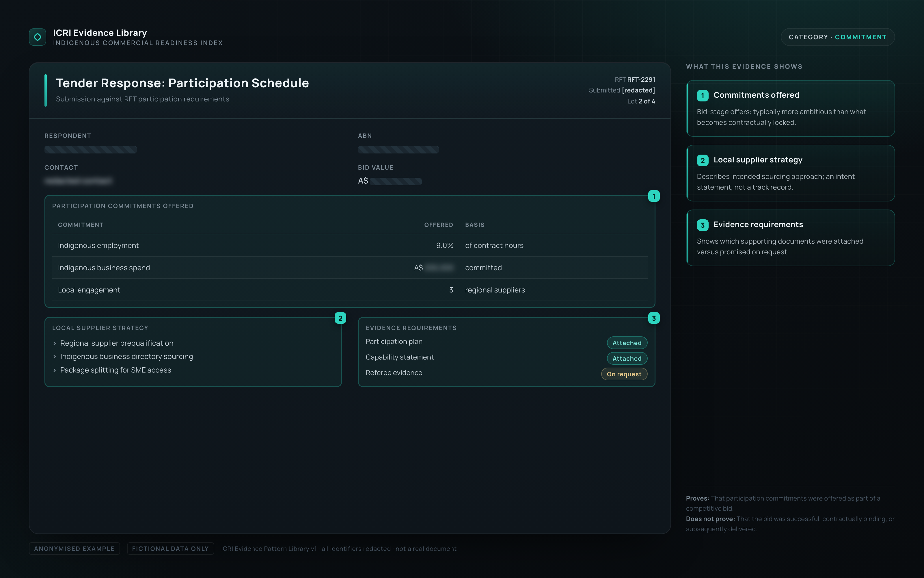Click the redacted Respondent value bar

coord(90,149)
